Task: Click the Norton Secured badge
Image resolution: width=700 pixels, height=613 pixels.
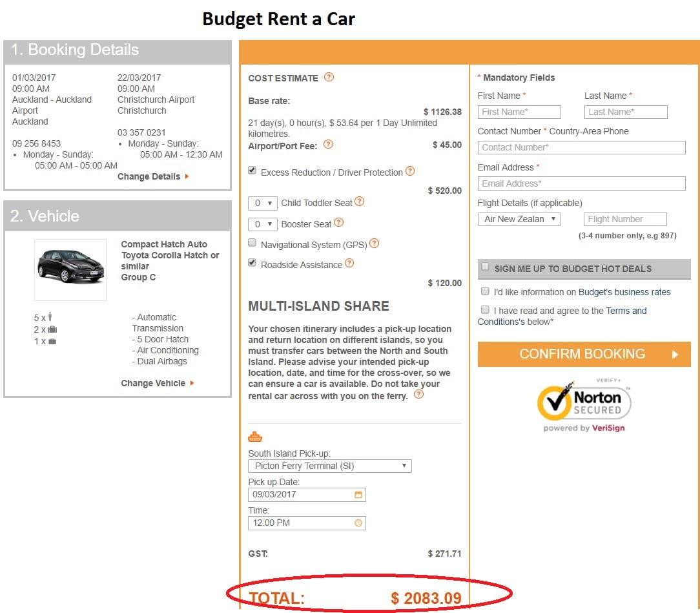Action: pyautogui.click(x=584, y=405)
